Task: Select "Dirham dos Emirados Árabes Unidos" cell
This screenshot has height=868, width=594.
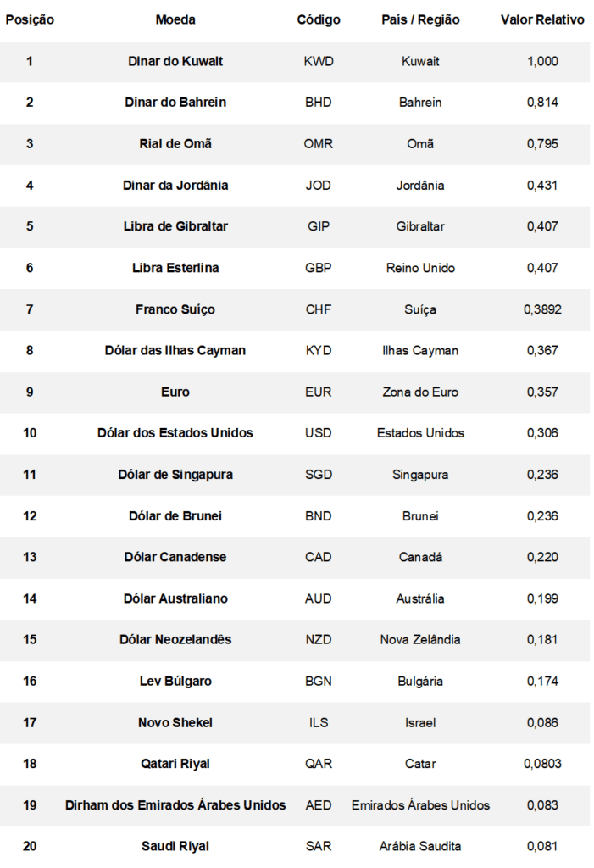Action: 175,805
